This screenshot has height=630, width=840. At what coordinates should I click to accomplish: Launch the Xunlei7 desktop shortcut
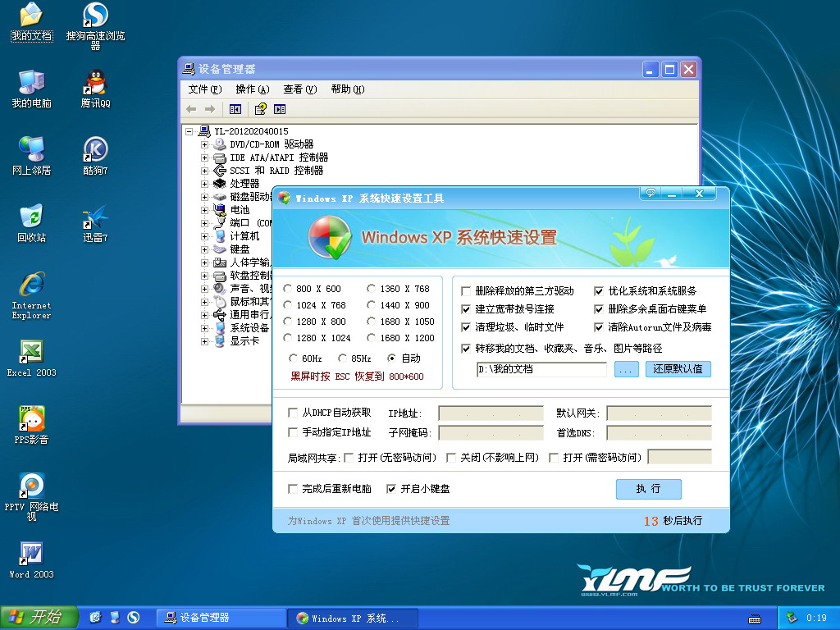(x=95, y=223)
